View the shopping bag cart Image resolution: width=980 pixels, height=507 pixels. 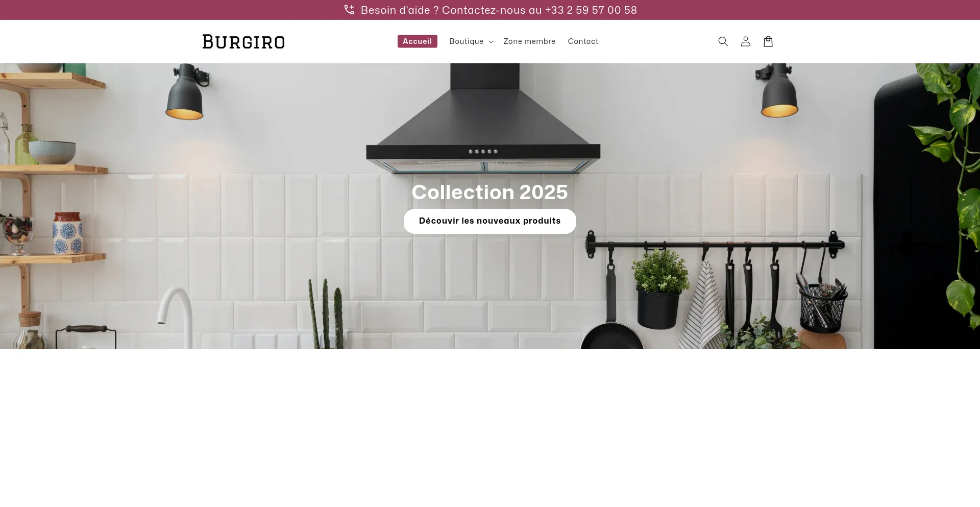768,41
